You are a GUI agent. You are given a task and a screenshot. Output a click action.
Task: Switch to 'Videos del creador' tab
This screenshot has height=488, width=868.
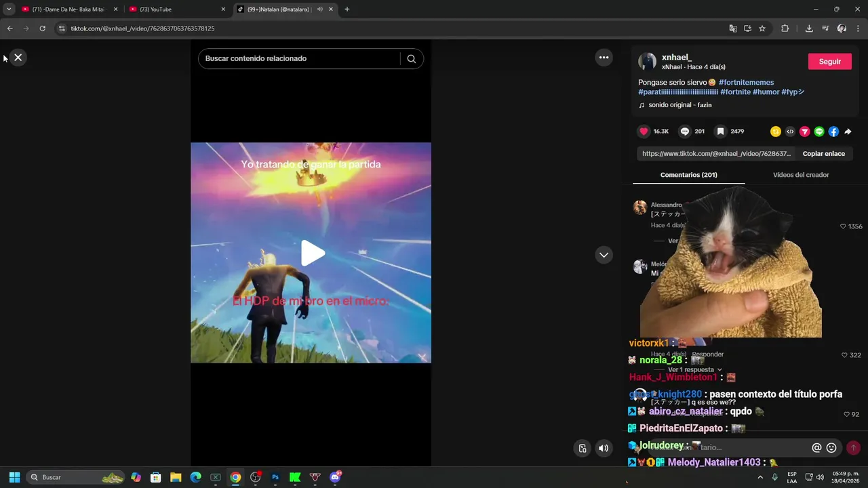[x=801, y=175]
